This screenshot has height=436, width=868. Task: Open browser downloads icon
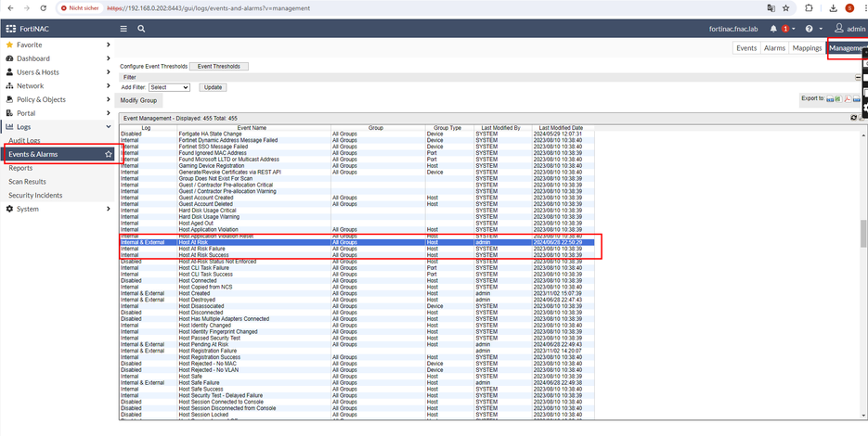tap(834, 8)
